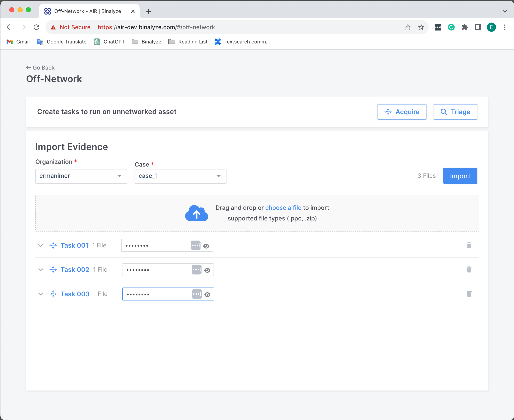Open Task 003 link

point(75,294)
